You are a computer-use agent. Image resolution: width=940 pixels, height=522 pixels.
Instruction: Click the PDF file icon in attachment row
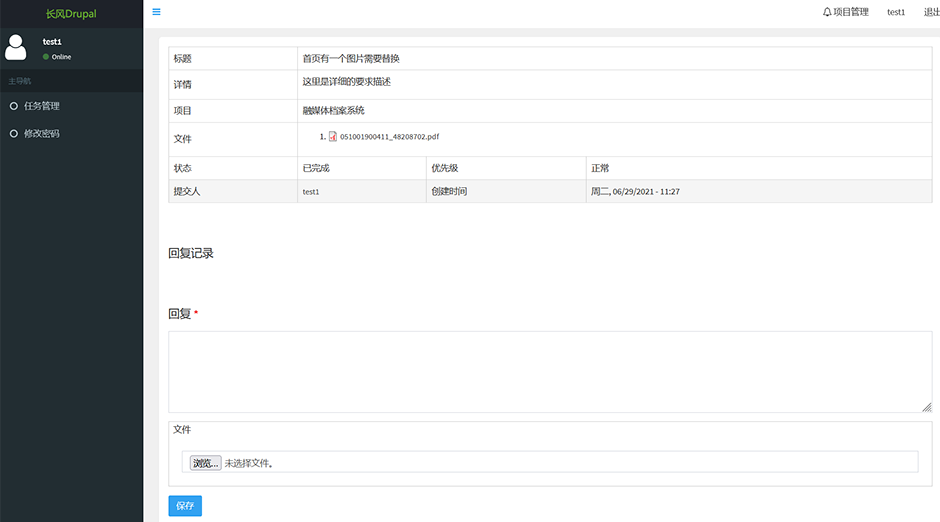333,137
